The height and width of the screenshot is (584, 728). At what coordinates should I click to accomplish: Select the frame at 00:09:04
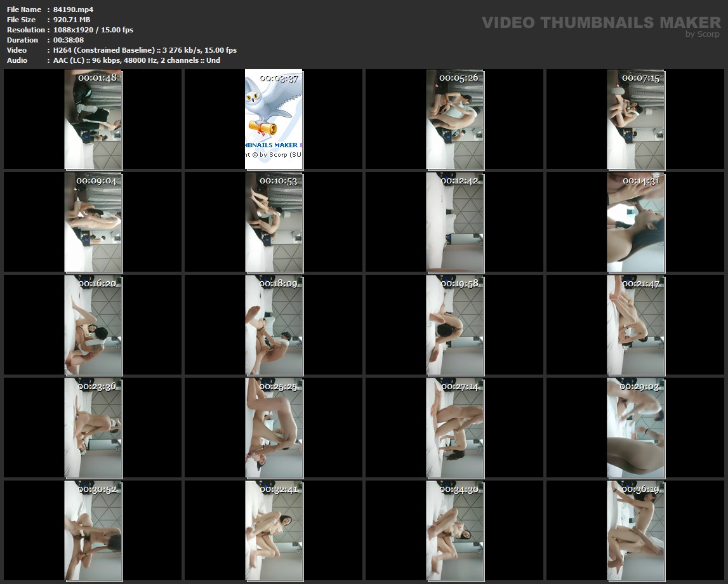[93, 222]
